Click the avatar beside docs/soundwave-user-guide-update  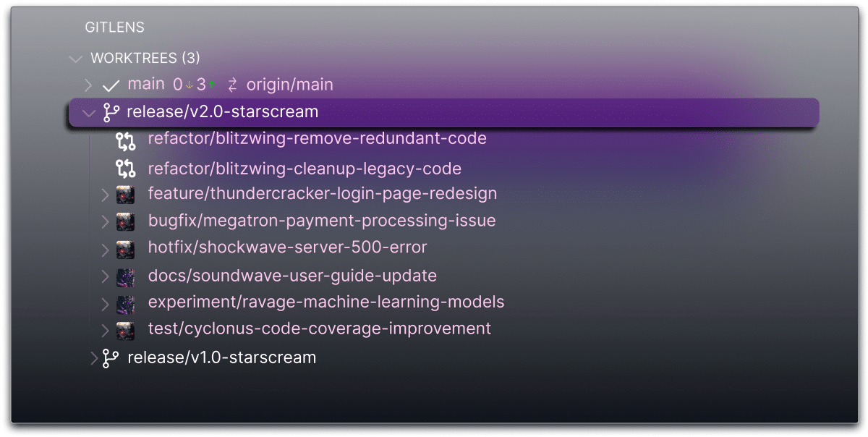[126, 276]
